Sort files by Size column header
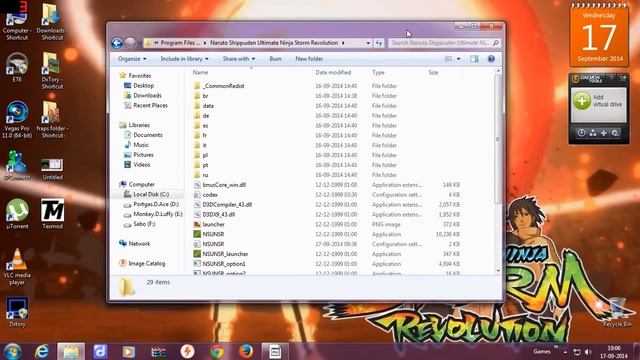 point(433,72)
